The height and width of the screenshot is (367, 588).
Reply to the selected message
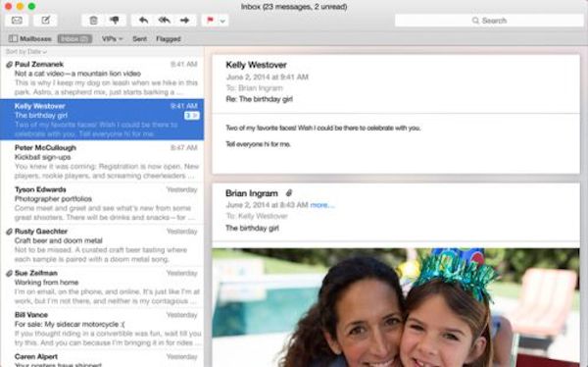[143, 21]
